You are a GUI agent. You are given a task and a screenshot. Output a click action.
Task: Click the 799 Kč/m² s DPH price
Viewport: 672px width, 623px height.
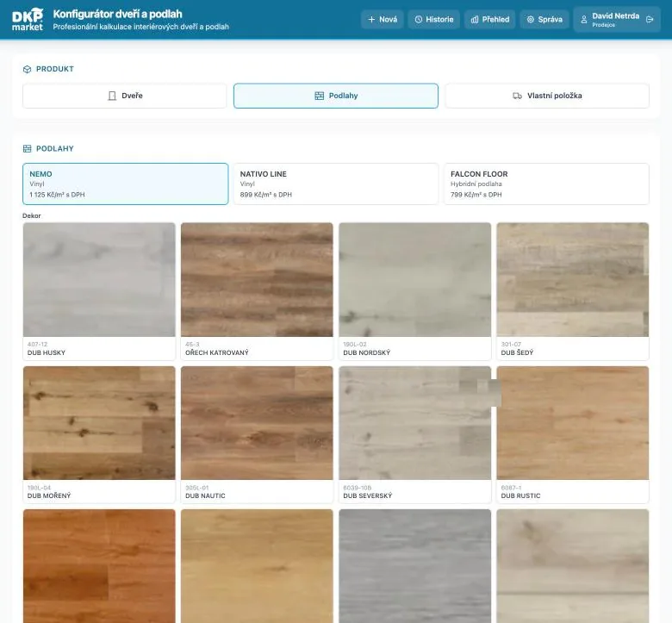tap(476, 195)
